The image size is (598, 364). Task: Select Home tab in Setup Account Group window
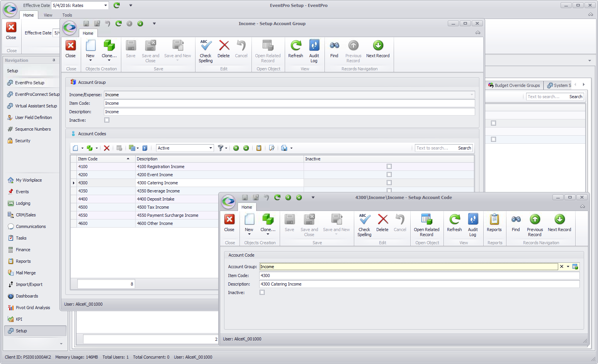88,33
